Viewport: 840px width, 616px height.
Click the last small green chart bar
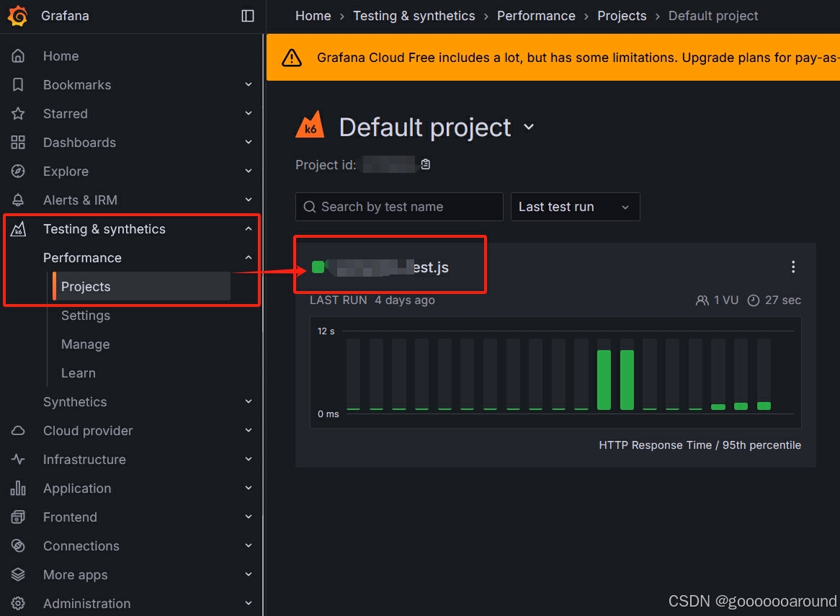pos(764,406)
